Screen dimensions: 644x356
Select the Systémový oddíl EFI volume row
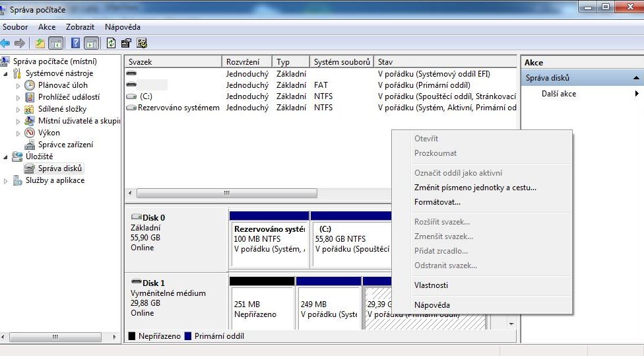pyautogui.click(x=321, y=73)
